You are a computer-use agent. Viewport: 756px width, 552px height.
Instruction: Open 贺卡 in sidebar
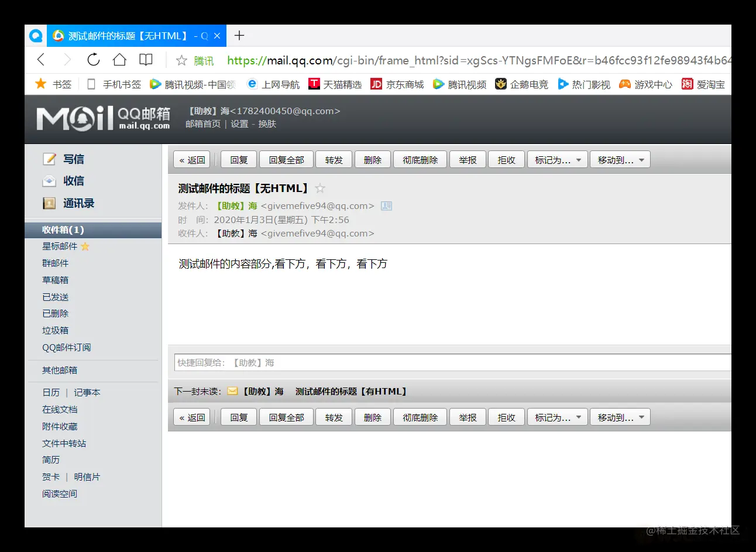point(51,477)
